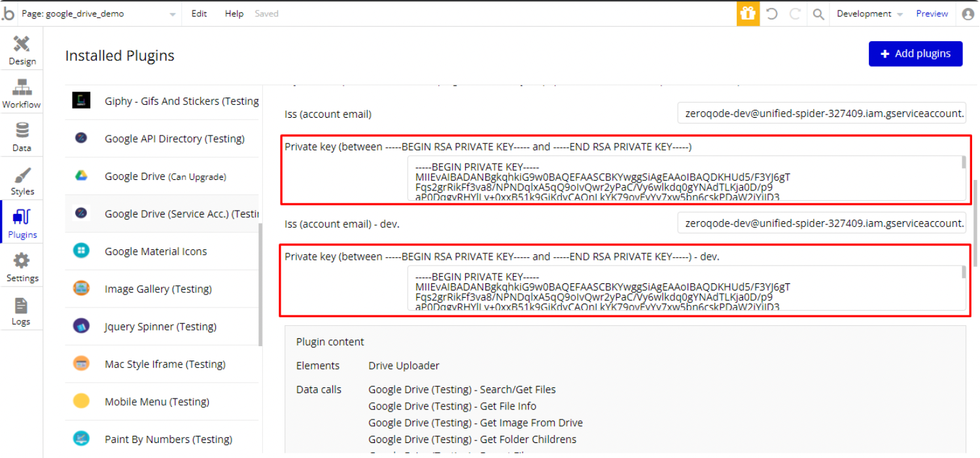This screenshot has width=980, height=458.
Task: Open the Design tab
Action: tap(22, 50)
